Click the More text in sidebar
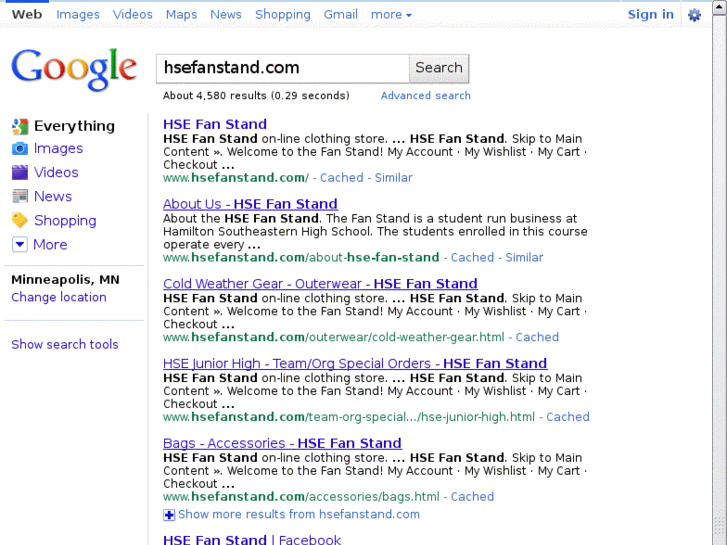Viewport: 727px width, 545px height. point(50,244)
